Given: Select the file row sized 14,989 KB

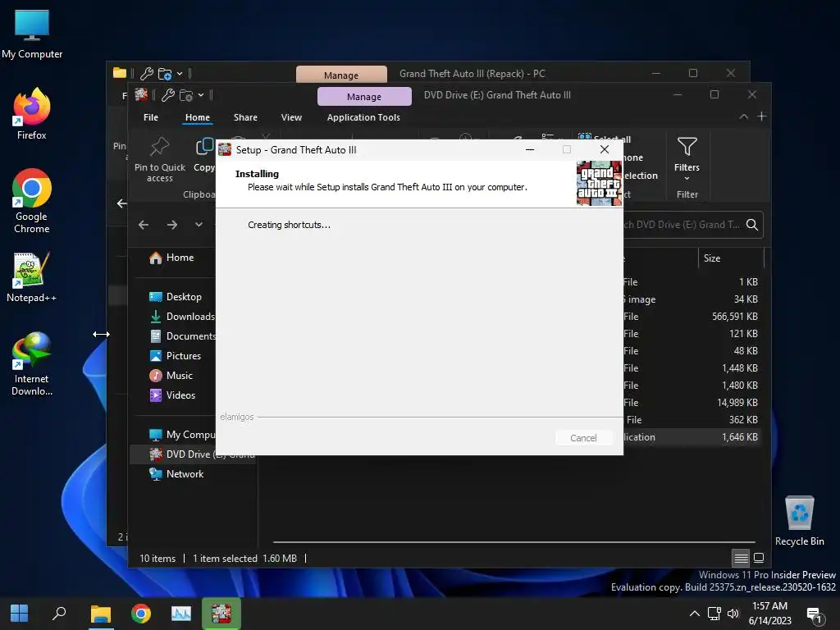Looking at the screenshot, I should (x=692, y=403).
